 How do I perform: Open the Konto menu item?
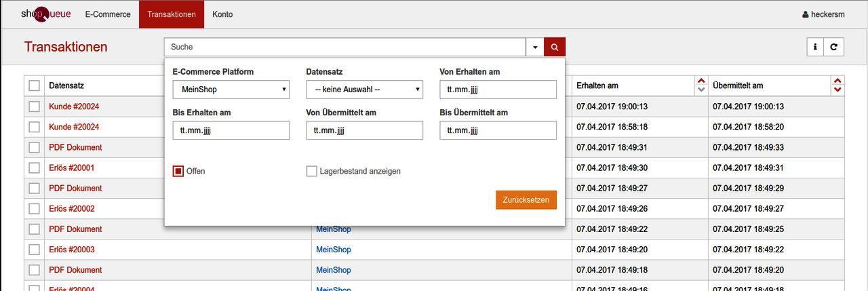222,14
